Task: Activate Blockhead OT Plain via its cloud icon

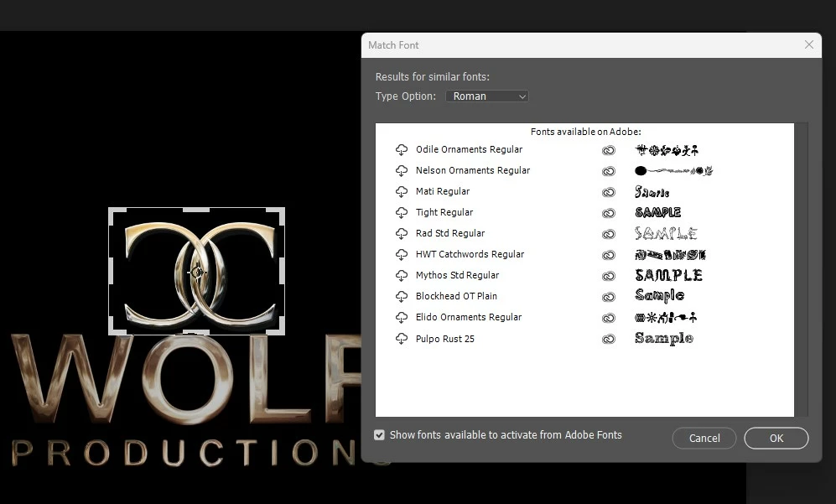Action: pos(402,297)
